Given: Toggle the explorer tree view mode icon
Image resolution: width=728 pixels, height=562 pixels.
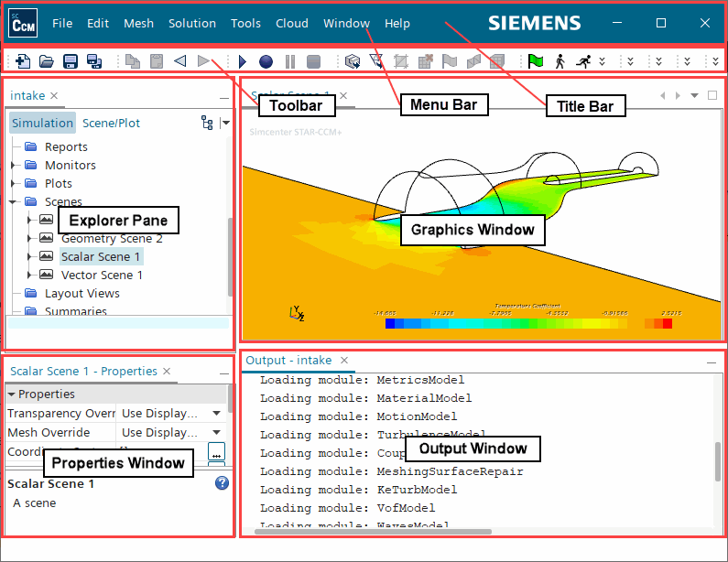Looking at the screenshot, I should [x=207, y=123].
